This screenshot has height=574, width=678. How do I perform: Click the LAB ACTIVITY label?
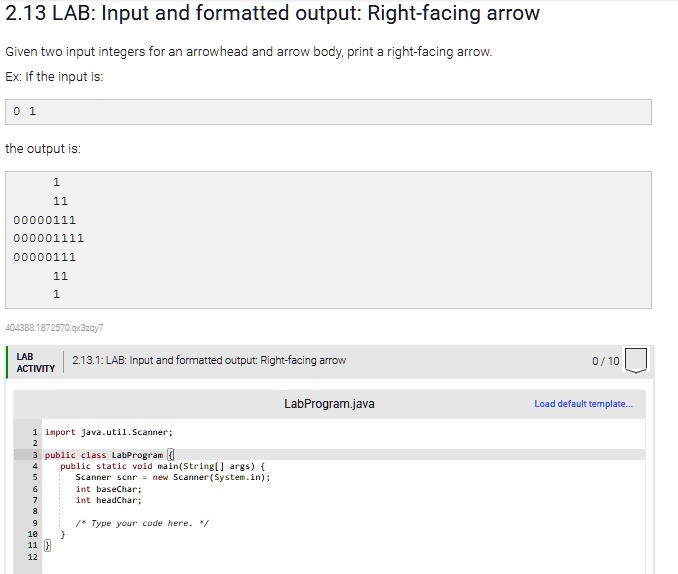tap(34, 362)
